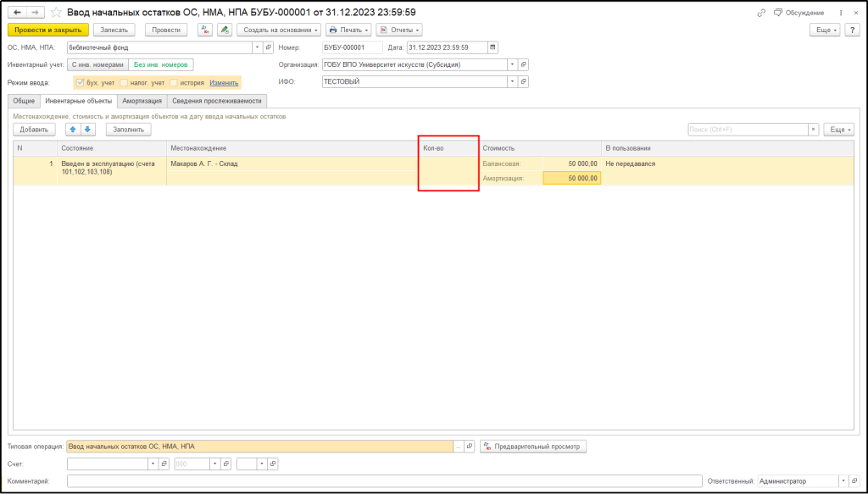Viewport: 868px width, 494px height.
Task: Toggle the бух. учет checkbox
Action: (81, 82)
